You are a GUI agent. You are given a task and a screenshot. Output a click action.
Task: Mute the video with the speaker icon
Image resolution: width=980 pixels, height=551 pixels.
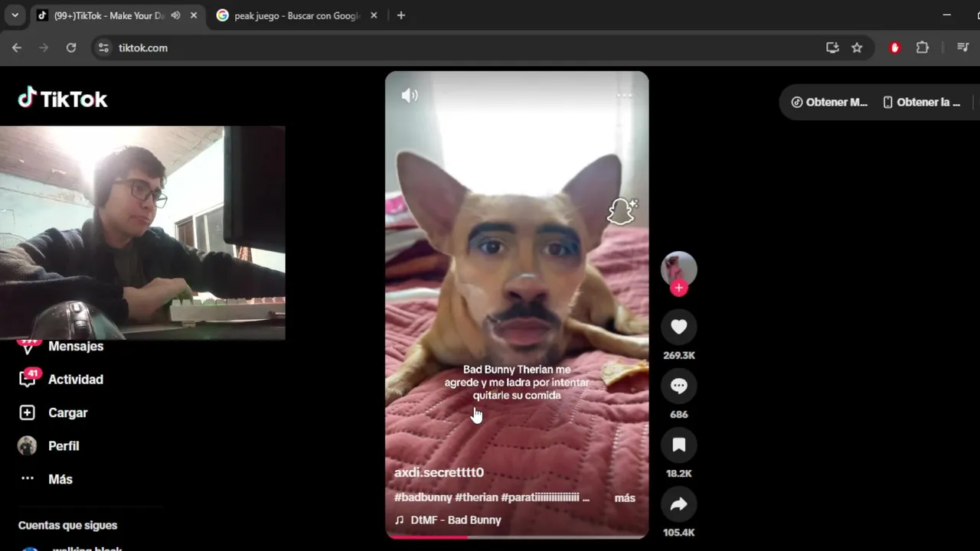(410, 96)
